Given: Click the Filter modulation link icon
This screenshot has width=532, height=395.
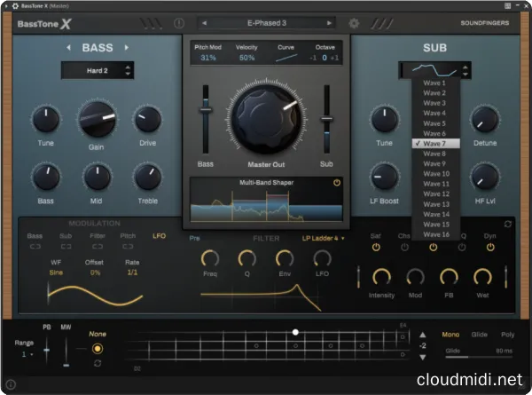Looking at the screenshot, I should [98, 246].
